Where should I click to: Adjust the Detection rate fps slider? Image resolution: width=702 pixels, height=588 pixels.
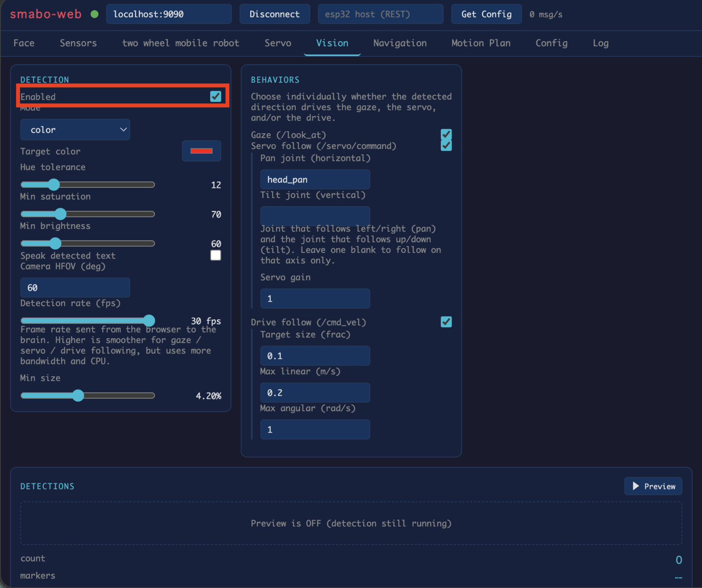pyautogui.click(x=88, y=320)
